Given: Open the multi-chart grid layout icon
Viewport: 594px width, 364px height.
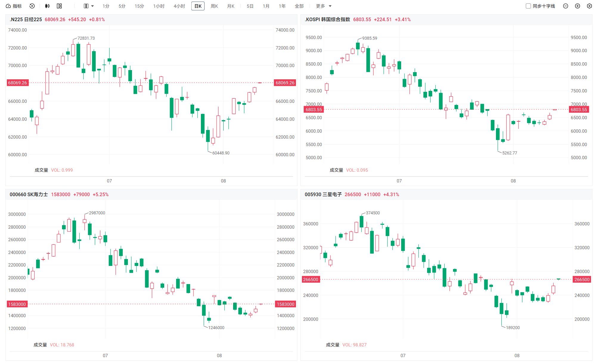Looking at the screenshot, I should click(59, 6).
